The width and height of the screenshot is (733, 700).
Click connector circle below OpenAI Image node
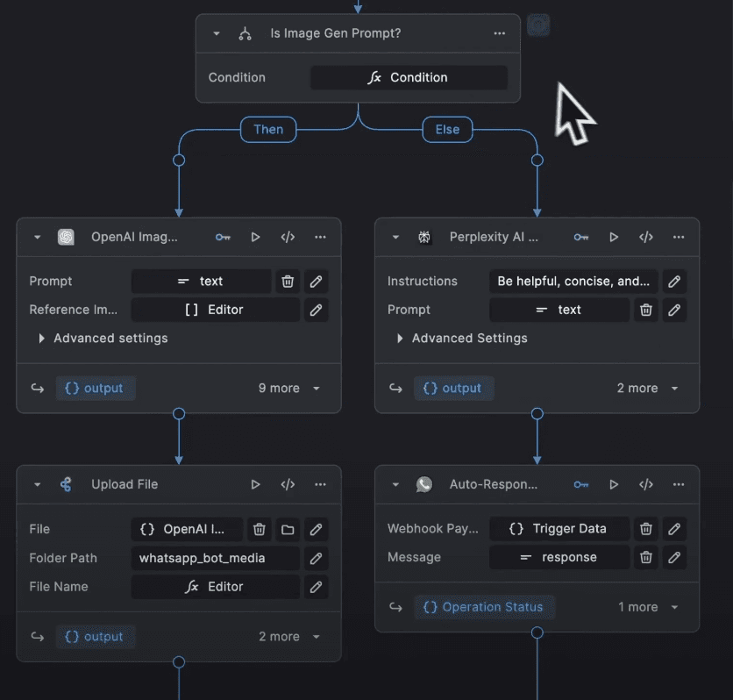tap(179, 414)
